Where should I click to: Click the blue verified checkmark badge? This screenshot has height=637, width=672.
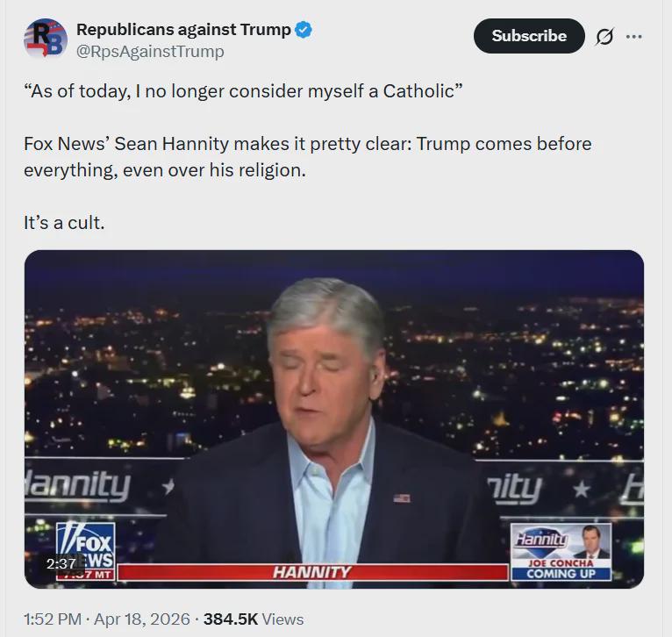[x=304, y=30]
